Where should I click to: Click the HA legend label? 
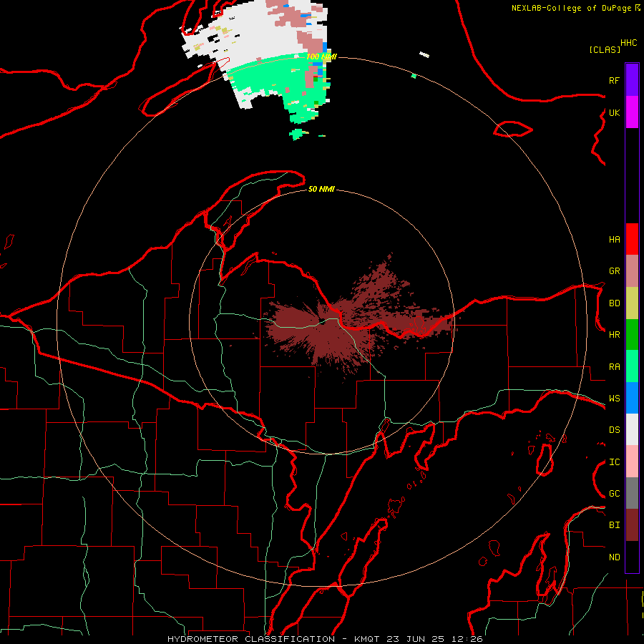pyautogui.click(x=614, y=240)
